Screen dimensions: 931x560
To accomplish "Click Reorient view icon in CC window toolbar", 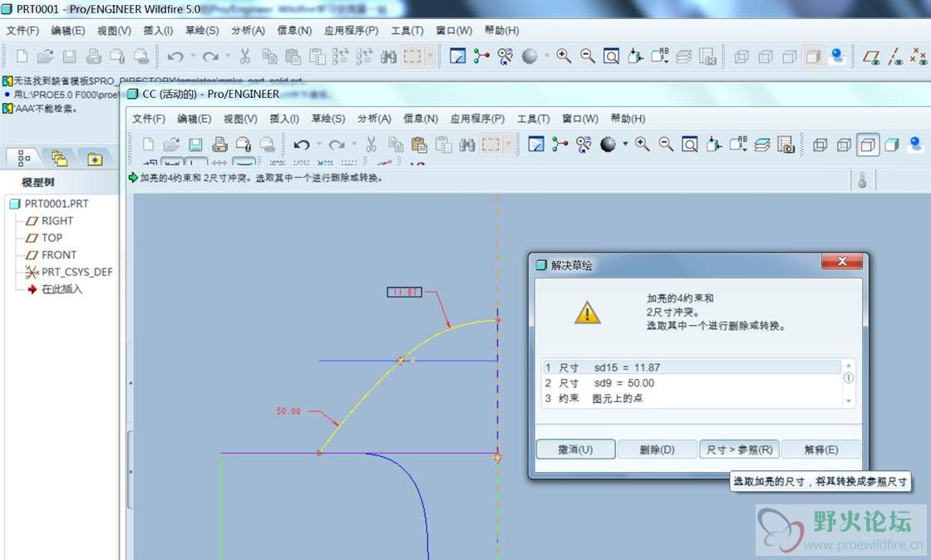I will [714, 144].
